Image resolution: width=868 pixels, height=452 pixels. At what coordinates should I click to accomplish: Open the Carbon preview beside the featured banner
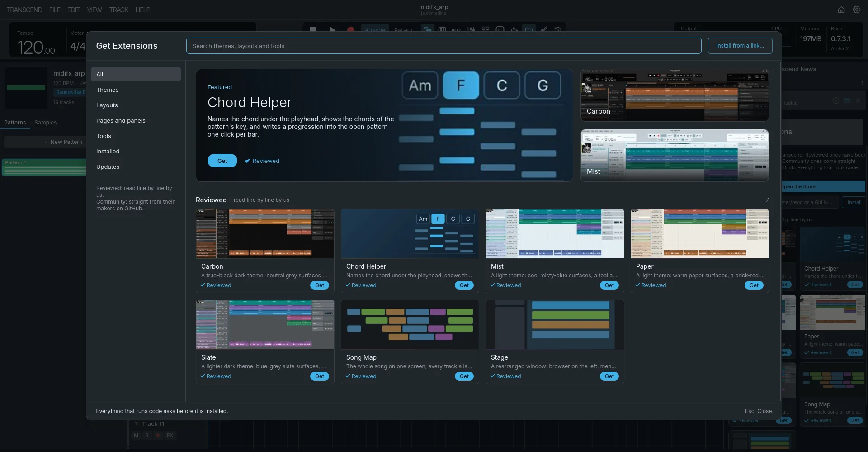coord(675,95)
